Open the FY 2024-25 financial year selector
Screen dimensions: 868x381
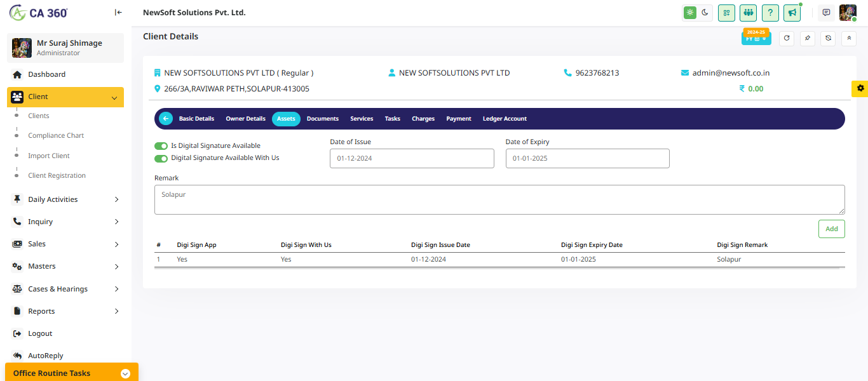[x=756, y=37]
